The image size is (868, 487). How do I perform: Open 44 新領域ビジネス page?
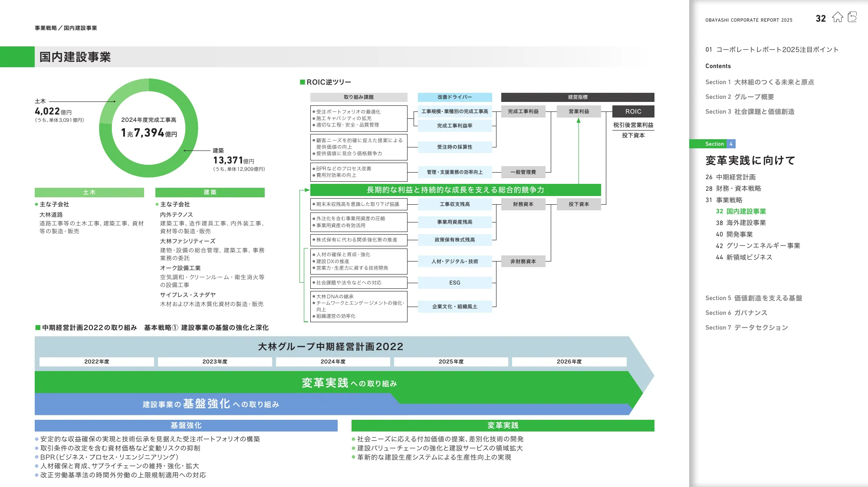744,257
